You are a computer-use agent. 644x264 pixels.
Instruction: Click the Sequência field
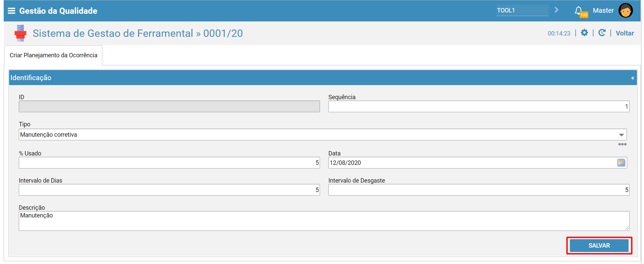click(x=479, y=107)
